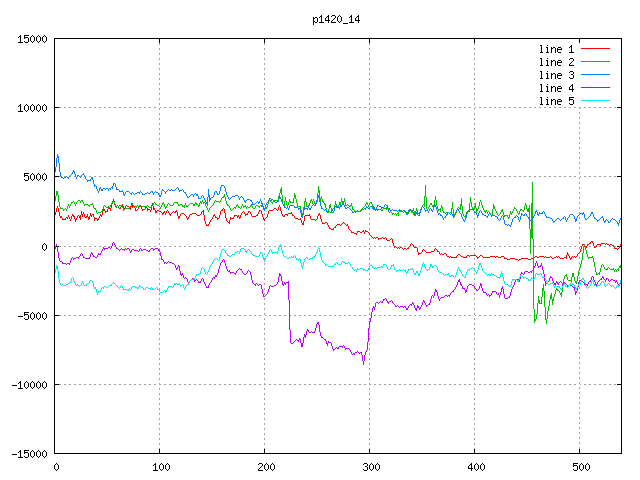This screenshot has width=640, height=480.
Task: Click the 10000 y-axis tick label
Action: (32, 108)
